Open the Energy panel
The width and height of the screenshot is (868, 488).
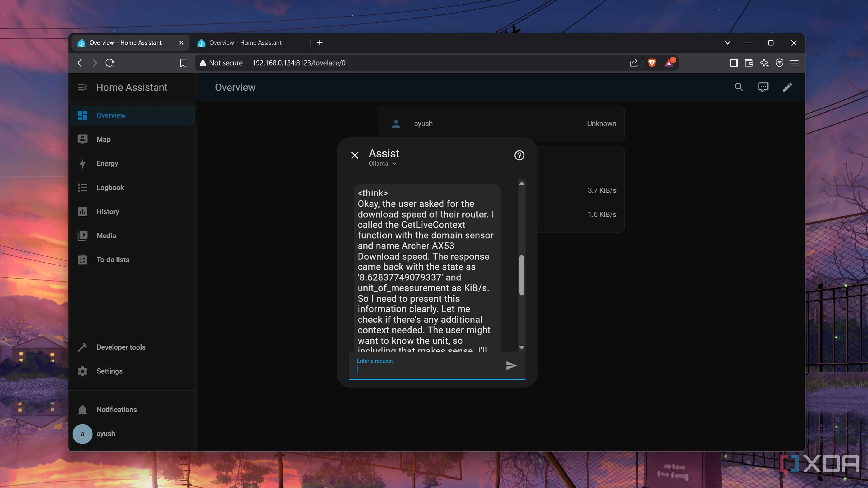132,163
